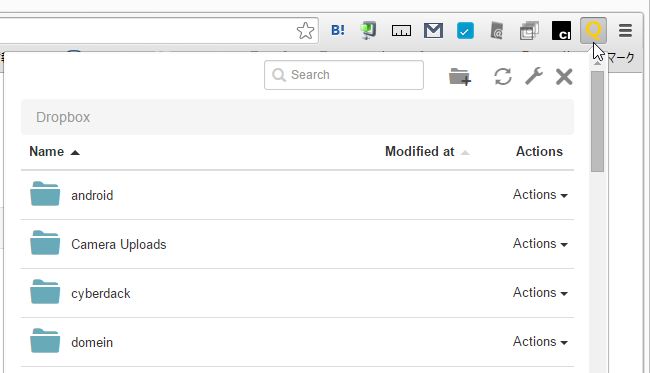Viewport: 650px width, 373px height.
Task: Click the ruler extension icon
Action: click(401, 31)
